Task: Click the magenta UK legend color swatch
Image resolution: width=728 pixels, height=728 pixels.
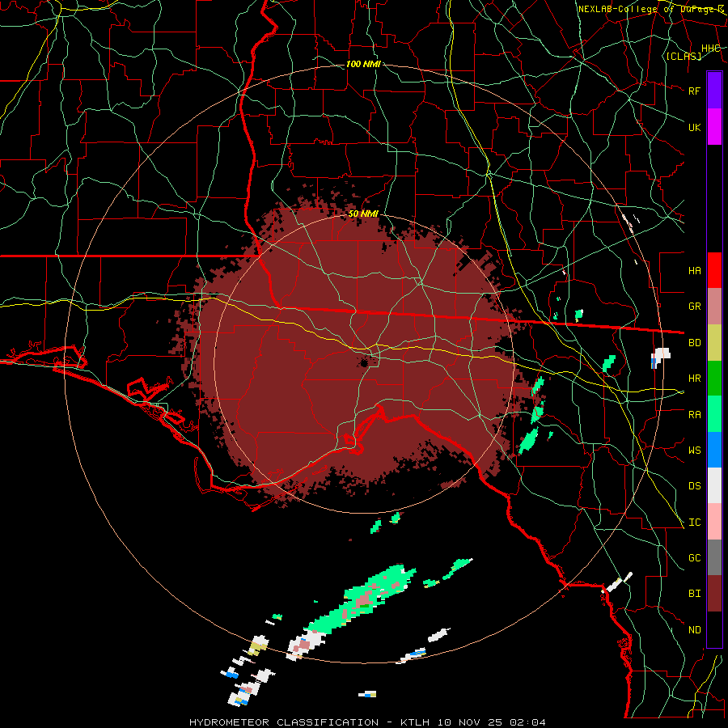Action: [x=714, y=127]
